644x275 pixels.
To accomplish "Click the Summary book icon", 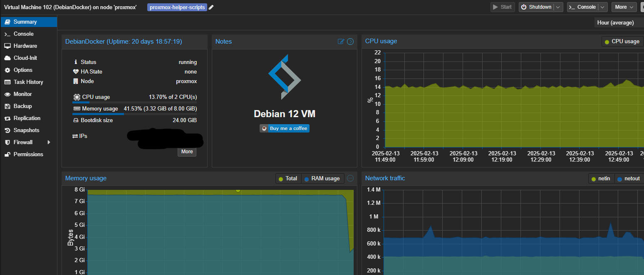I will pyautogui.click(x=7, y=22).
